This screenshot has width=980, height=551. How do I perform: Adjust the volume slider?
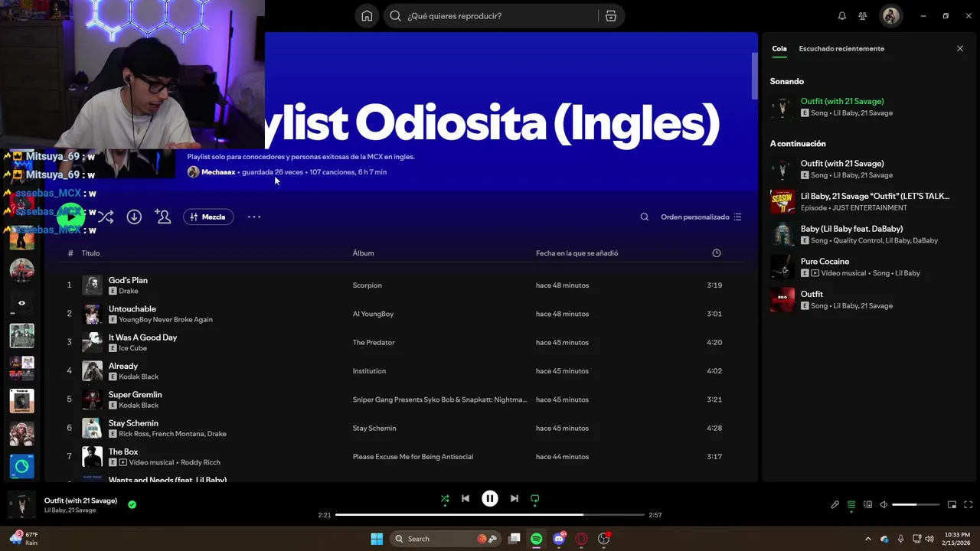[x=916, y=505]
